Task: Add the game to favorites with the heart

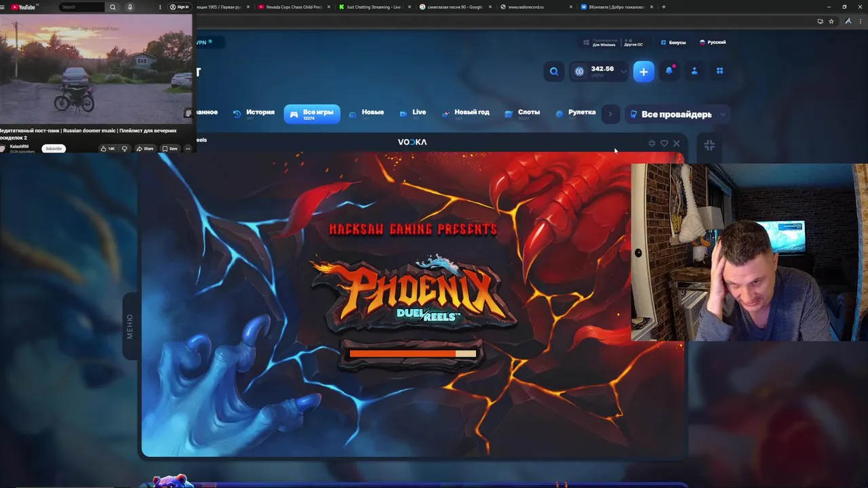Action: tap(664, 143)
